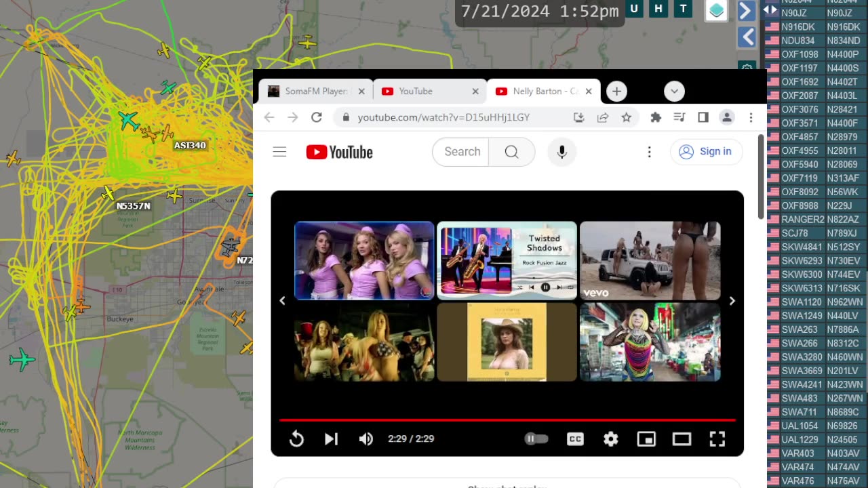Toggle the U button on the map

[x=634, y=9]
